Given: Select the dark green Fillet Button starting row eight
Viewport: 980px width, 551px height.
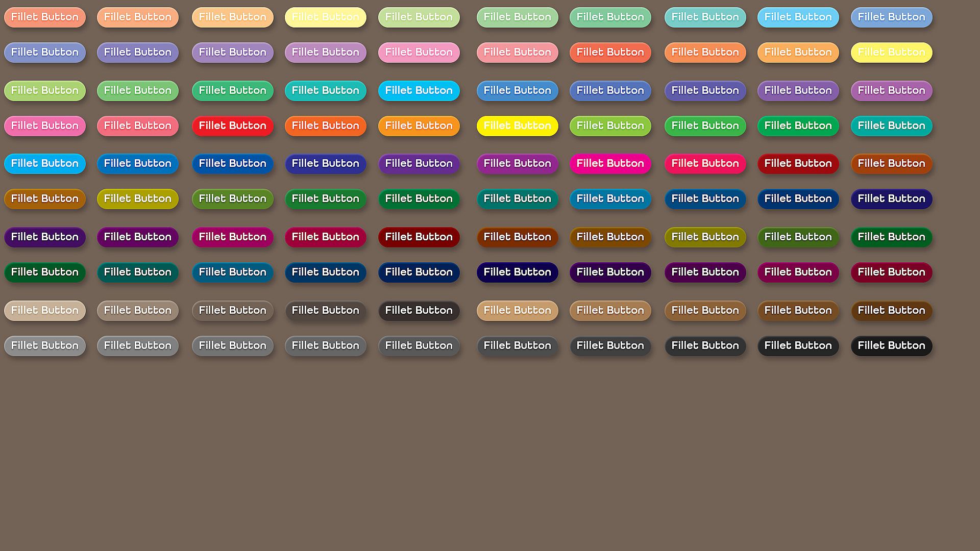Looking at the screenshot, I should (x=45, y=272).
